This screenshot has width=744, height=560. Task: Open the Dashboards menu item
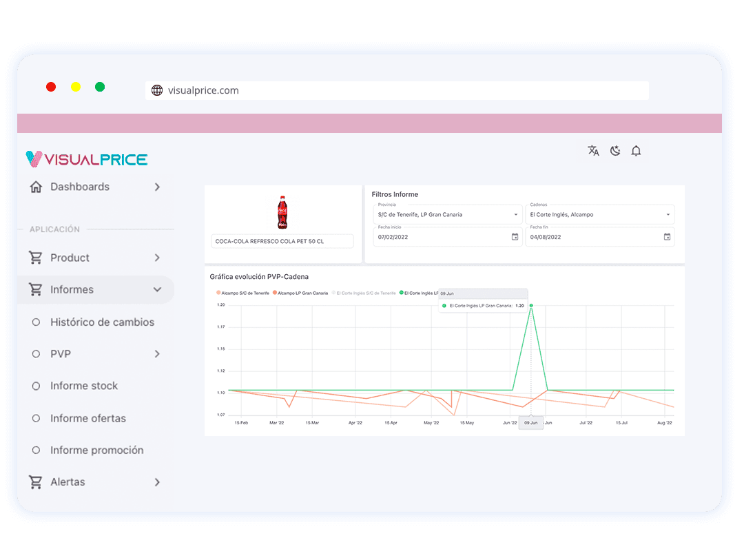tap(96, 187)
